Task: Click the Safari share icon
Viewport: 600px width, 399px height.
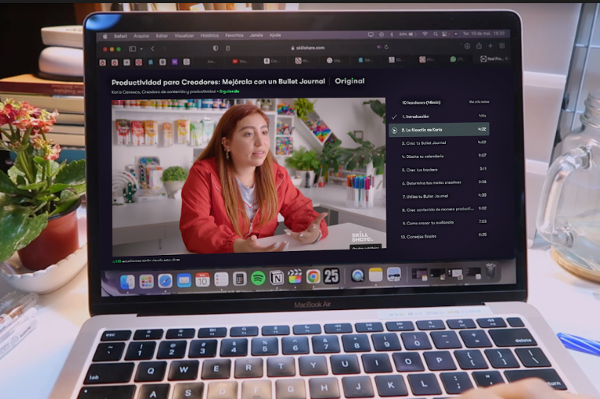Action: [x=479, y=46]
